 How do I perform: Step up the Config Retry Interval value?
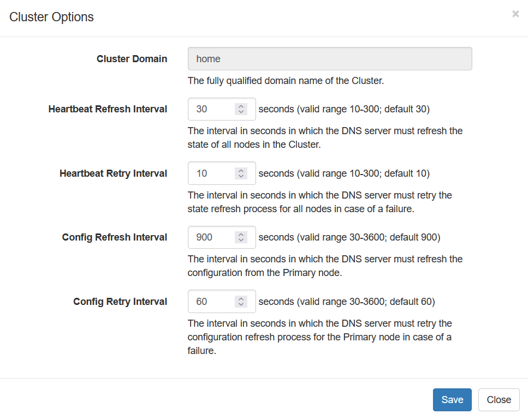pos(241,299)
